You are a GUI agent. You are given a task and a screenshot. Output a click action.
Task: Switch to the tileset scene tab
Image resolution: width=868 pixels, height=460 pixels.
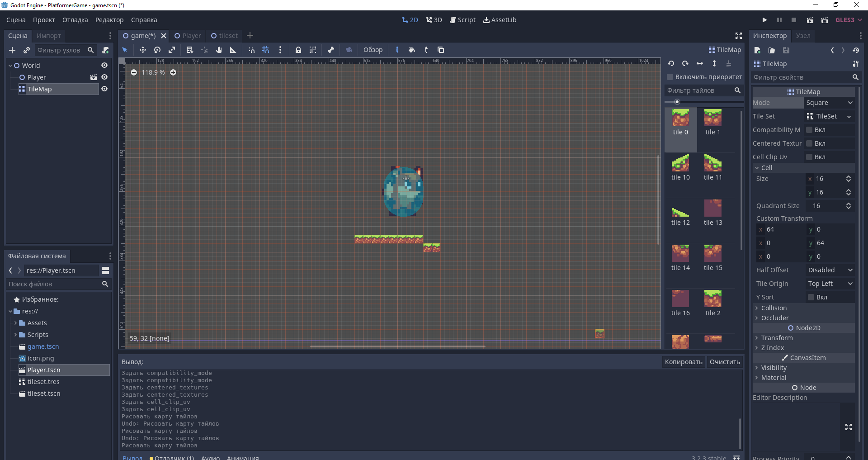coord(224,36)
